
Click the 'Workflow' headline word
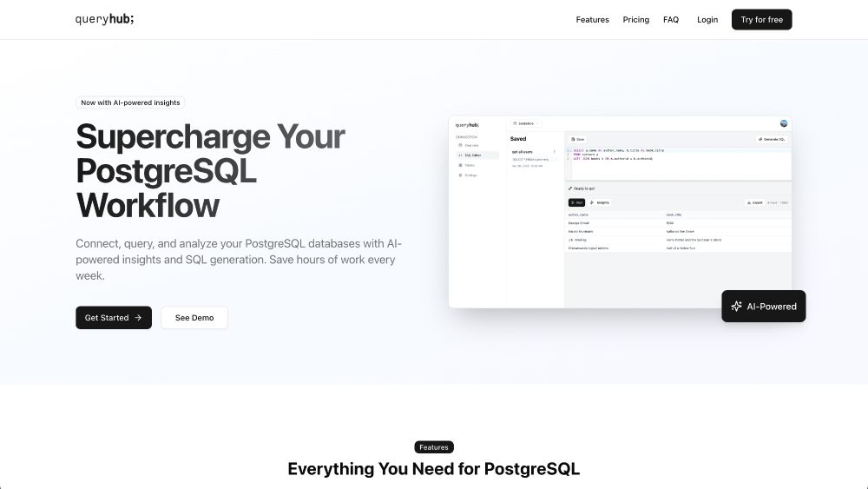click(x=148, y=206)
